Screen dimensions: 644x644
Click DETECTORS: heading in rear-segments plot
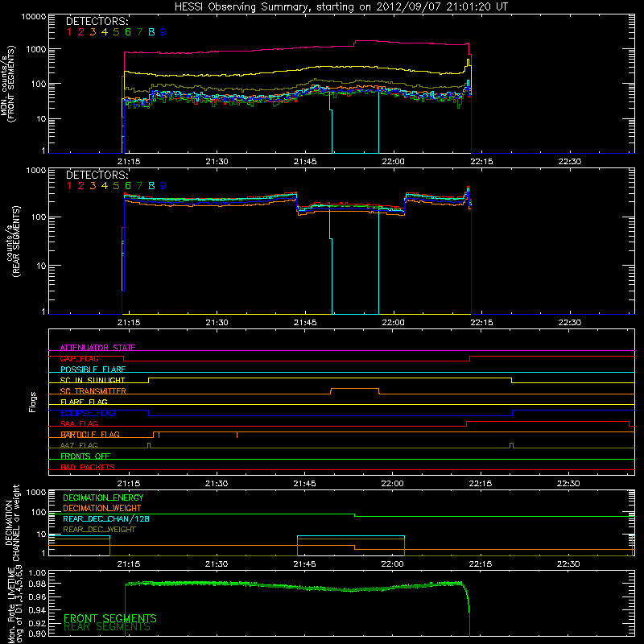coord(97,175)
